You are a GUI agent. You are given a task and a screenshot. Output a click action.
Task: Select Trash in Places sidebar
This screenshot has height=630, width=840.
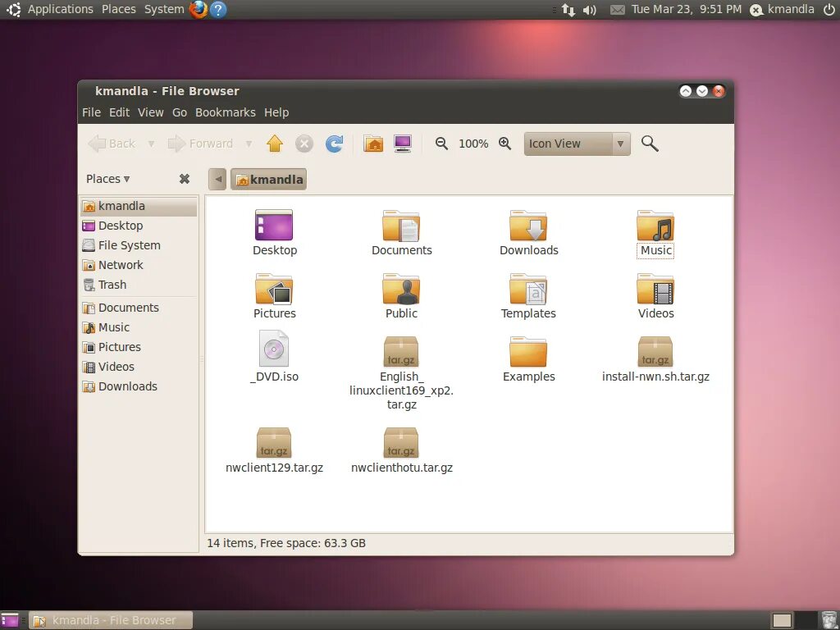click(x=139, y=285)
